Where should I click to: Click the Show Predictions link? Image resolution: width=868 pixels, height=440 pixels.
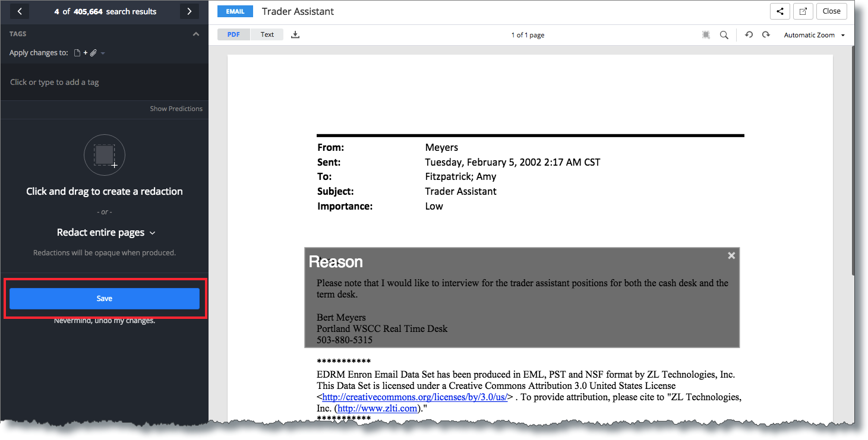pos(176,109)
